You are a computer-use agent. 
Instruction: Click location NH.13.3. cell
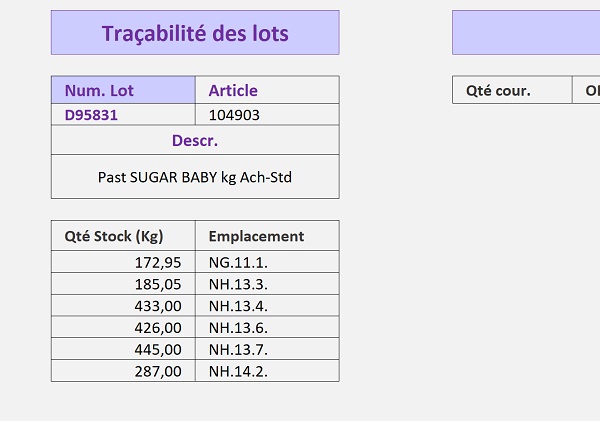tap(267, 284)
